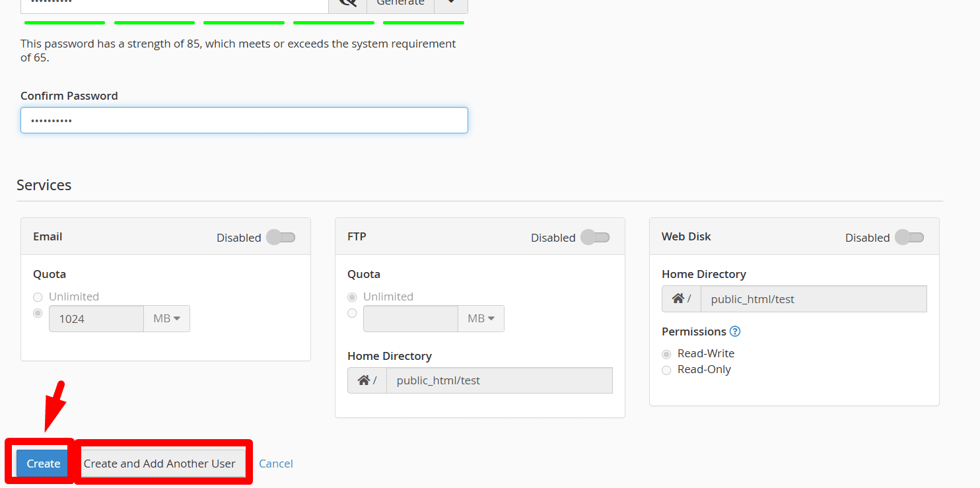
Task: Enable the Email service toggle
Action: point(280,236)
